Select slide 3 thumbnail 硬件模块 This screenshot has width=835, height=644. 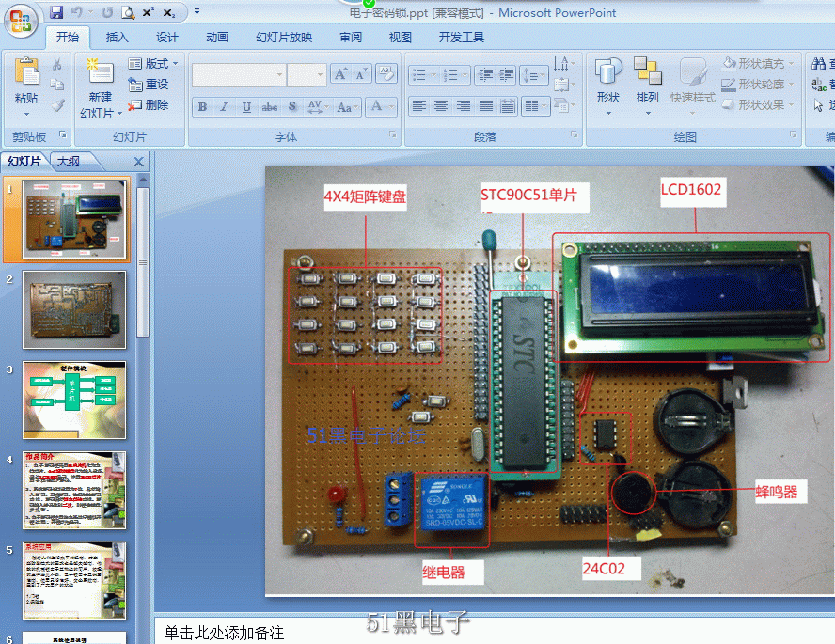[74, 401]
